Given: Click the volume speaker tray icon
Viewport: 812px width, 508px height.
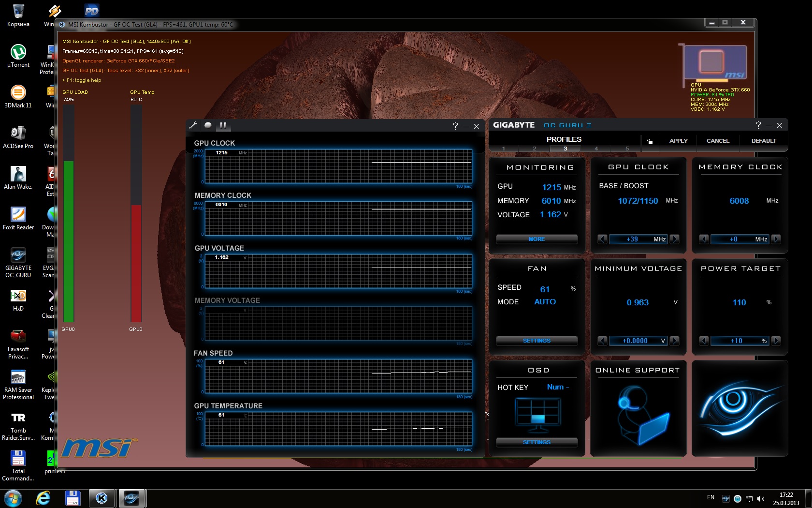Looking at the screenshot, I should point(761,498).
